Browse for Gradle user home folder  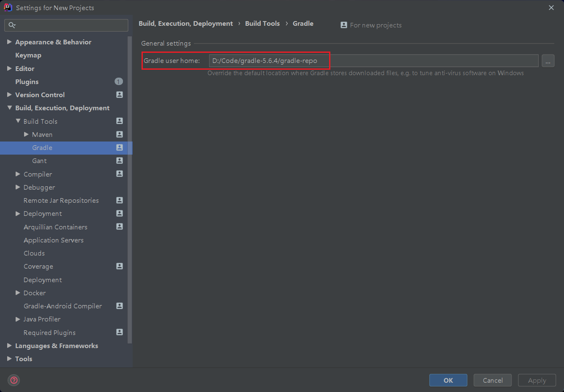coord(548,61)
